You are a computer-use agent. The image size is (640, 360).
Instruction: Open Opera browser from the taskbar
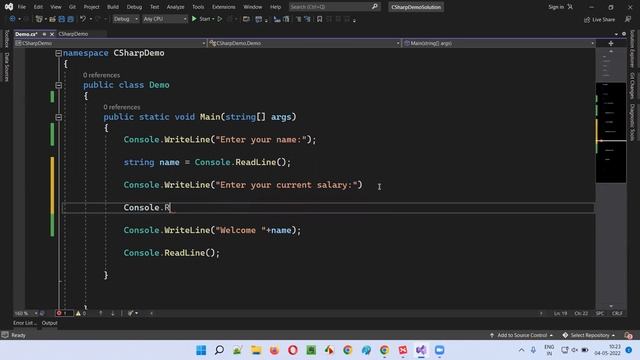pyautogui.click(x=293, y=350)
